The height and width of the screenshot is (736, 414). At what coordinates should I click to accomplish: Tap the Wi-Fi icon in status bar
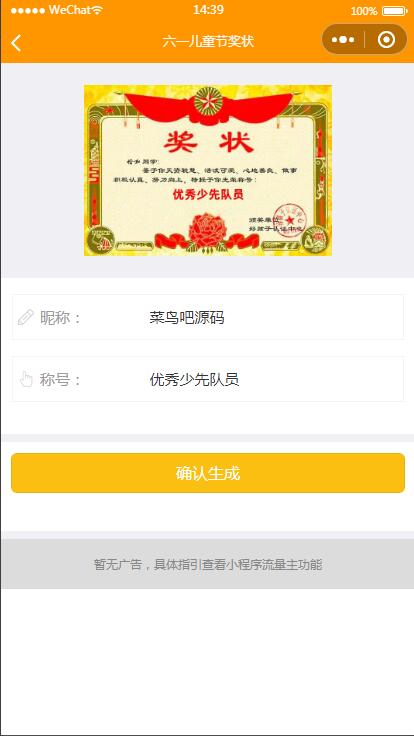(97, 10)
